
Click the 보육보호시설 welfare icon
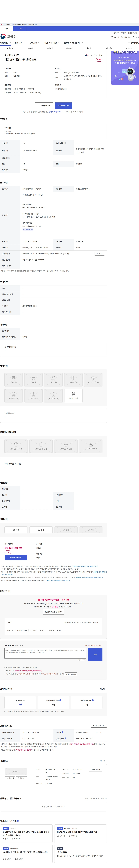click(53, 396)
